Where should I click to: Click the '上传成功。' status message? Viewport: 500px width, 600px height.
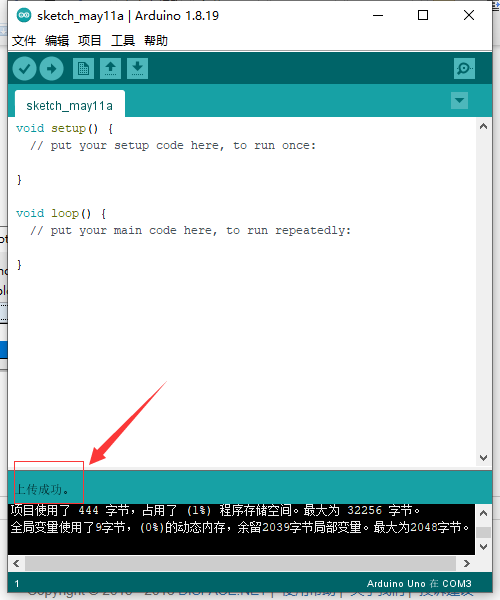pyautogui.click(x=42, y=489)
